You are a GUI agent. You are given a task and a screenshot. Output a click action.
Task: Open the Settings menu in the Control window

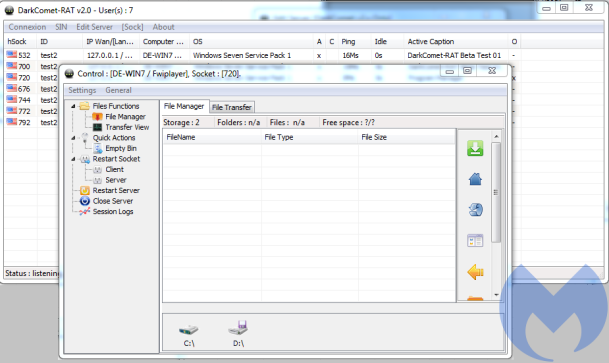click(82, 90)
